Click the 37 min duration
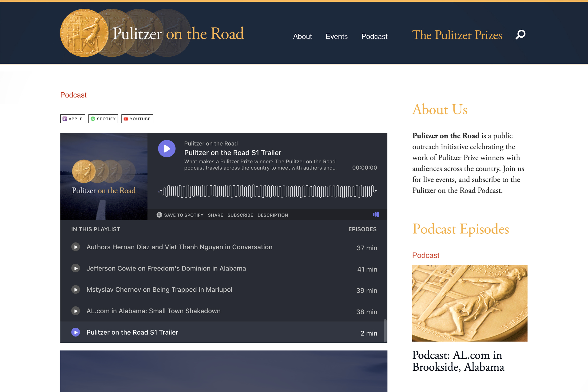The height and width of the screenshot is (392, 588). click(367, 248)
